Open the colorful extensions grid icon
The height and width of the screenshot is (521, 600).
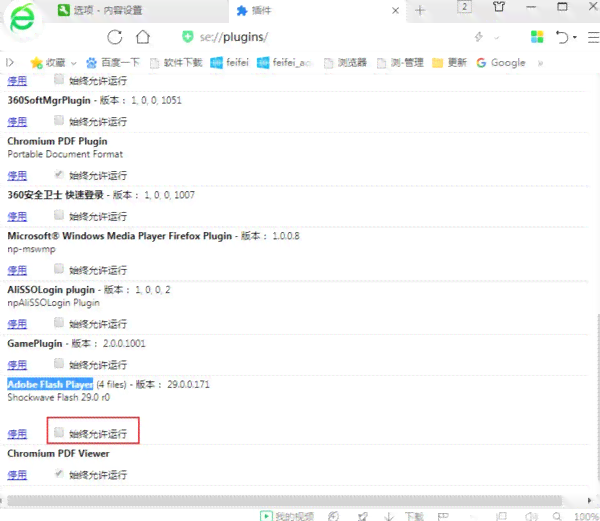537,37
